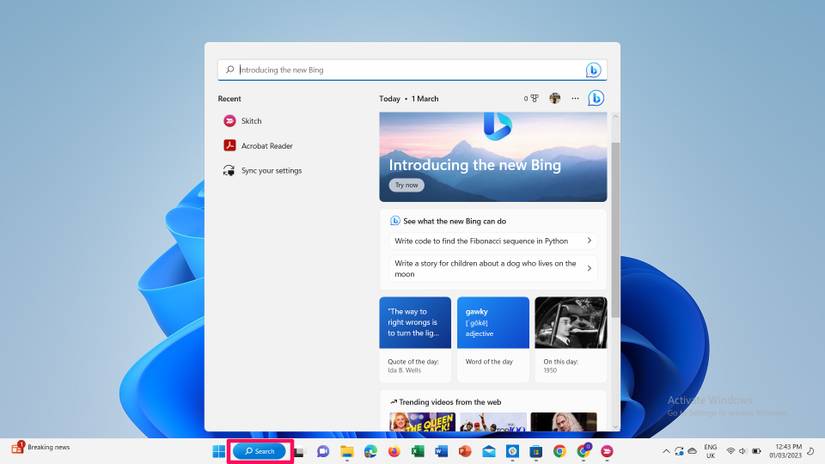Image resolution: width=825 pixels, height=464 pixels.
Task: Open Trending videos from the web
Action: click(x=450, y=402)
